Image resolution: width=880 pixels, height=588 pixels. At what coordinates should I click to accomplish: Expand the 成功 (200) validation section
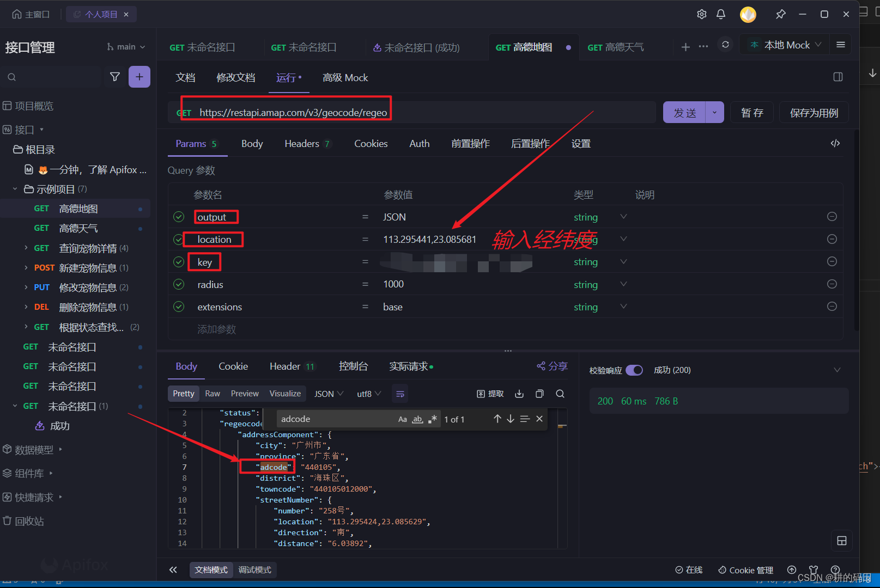pyautogui.click(x=837, y=370)
